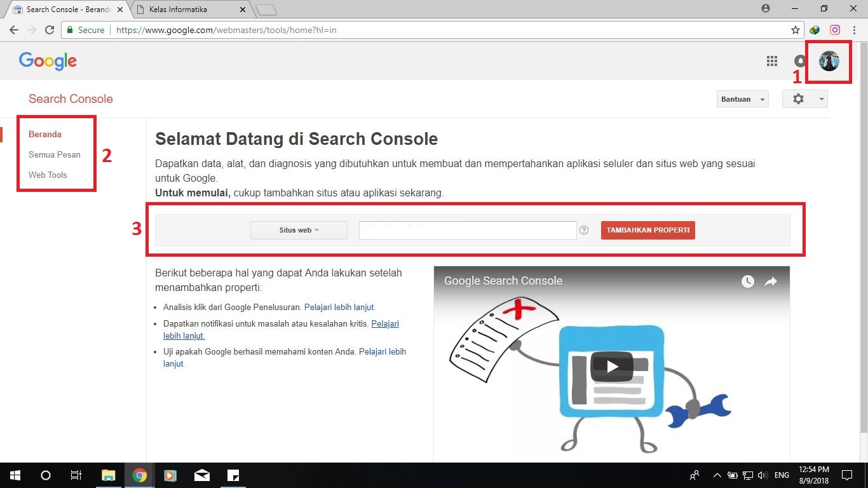
Task: Click the help question mark beside URL field
Action: point(584,231)
